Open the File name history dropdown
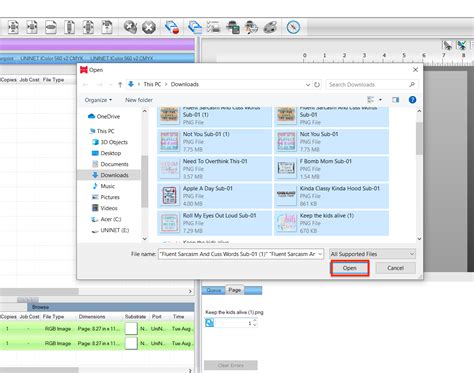 pos(320,254)
